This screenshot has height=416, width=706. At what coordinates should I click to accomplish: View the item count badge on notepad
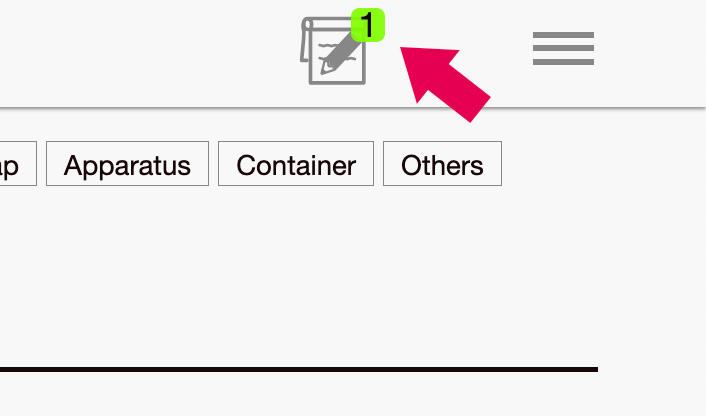pyautogui.click(x=368, y=25)
